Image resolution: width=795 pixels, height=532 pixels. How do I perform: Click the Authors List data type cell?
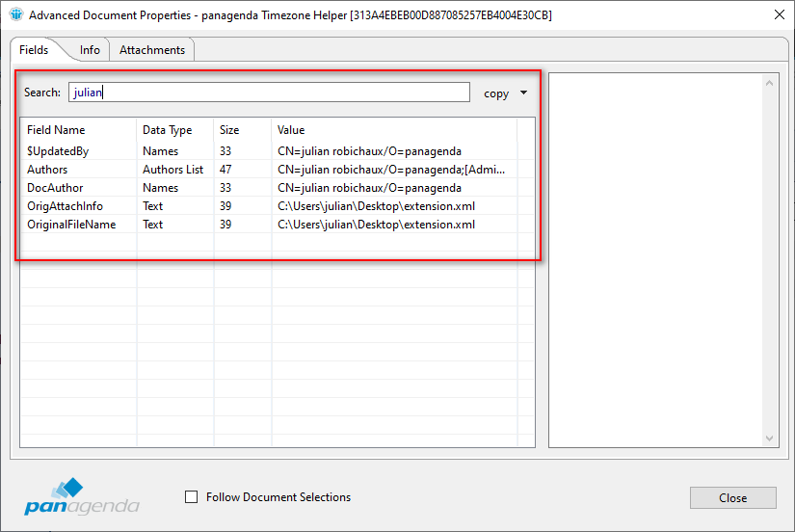tap(172, 170)
